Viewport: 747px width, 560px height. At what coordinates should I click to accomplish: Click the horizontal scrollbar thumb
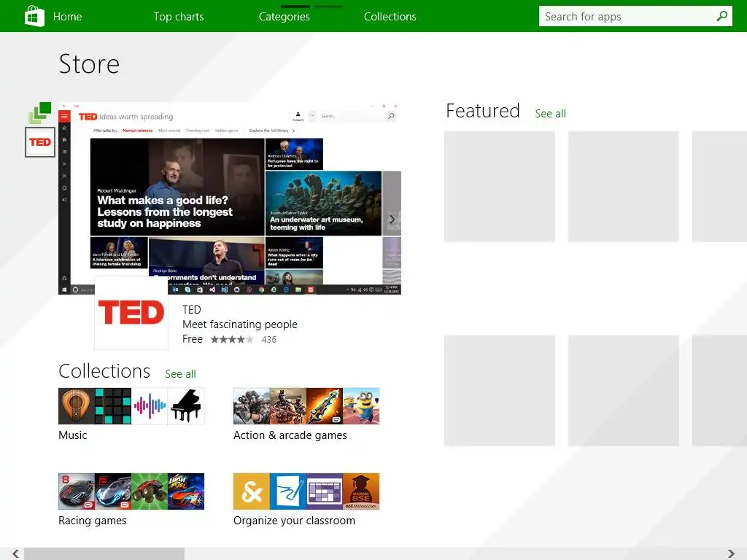tap(104, 553)
